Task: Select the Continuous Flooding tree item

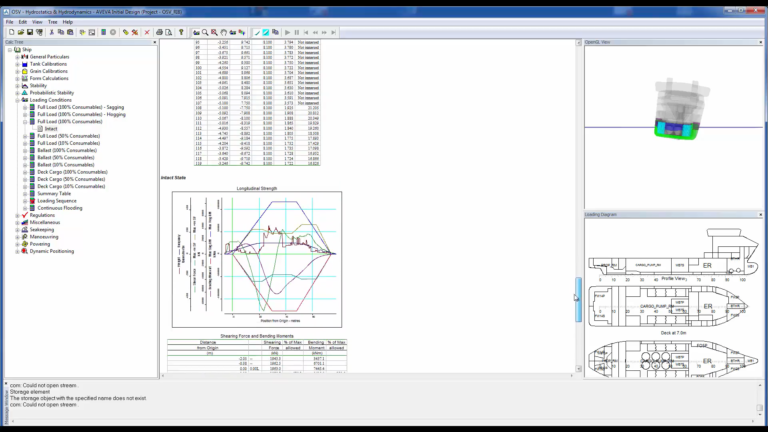Action: (60, 208)
